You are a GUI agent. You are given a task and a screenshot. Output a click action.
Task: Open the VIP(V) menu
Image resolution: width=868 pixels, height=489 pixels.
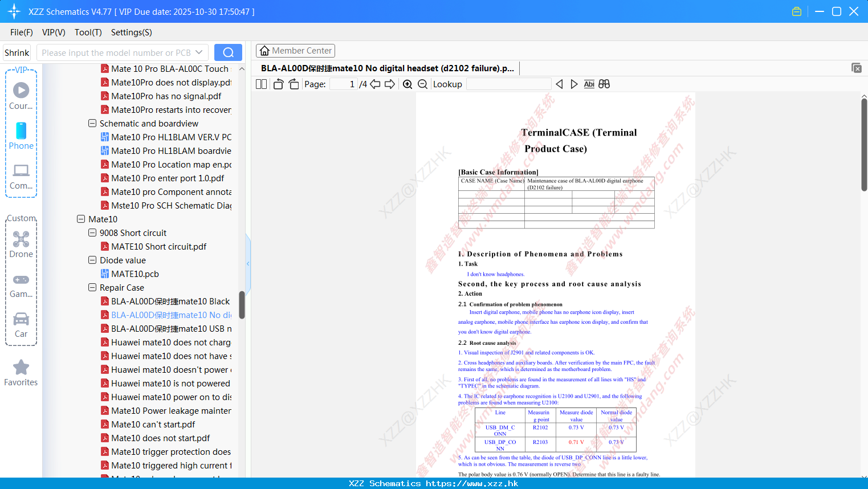[54, 32]
